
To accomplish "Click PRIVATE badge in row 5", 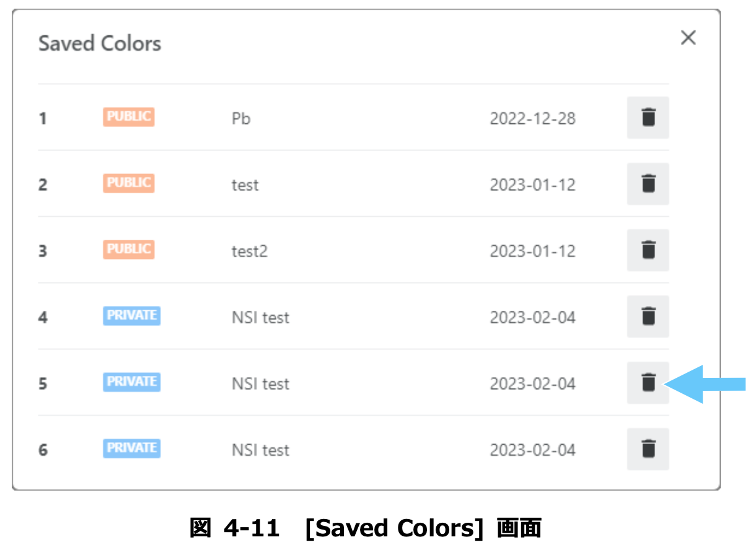I will (132, 382).
